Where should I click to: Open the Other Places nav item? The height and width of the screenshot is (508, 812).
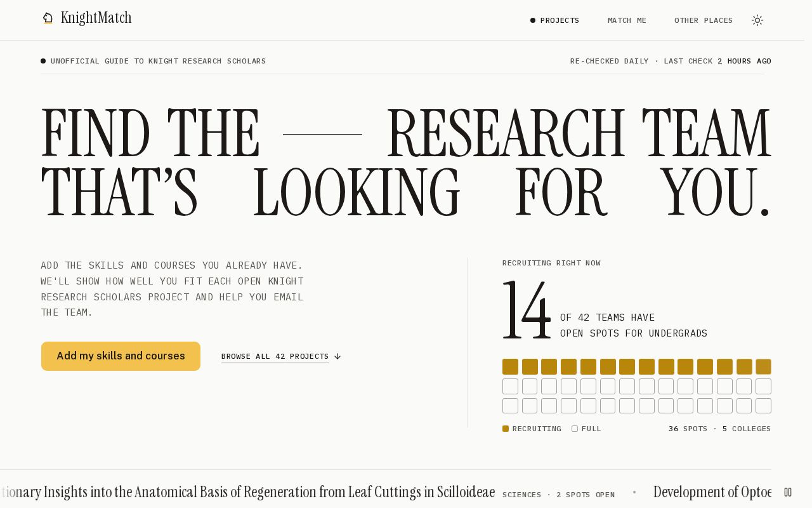[x=704, y=20]
